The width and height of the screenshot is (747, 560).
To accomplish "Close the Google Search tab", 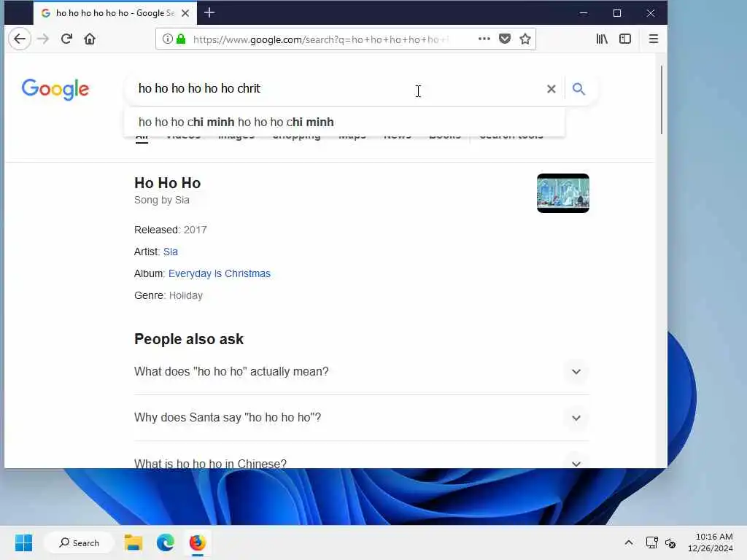I will click(x=185, y=13).
